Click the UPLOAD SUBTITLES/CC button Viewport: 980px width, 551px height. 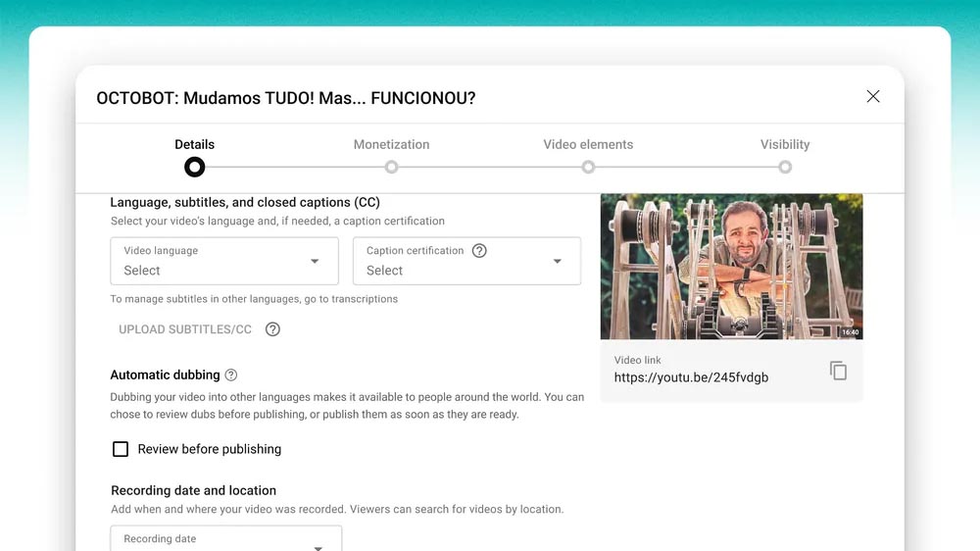tap(185, 329)
